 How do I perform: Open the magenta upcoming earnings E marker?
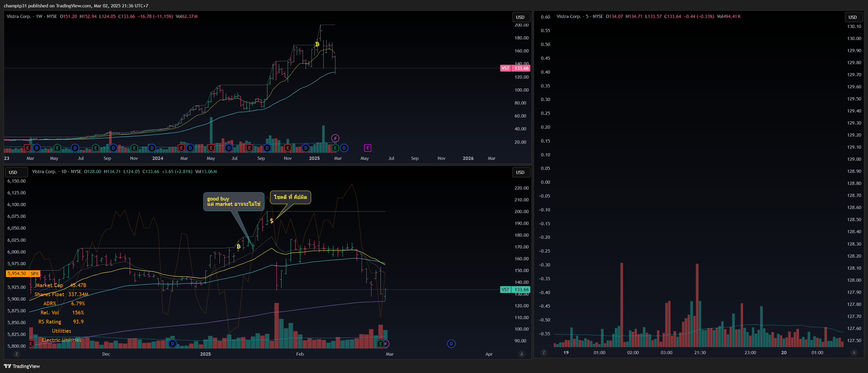pos(367,148)
